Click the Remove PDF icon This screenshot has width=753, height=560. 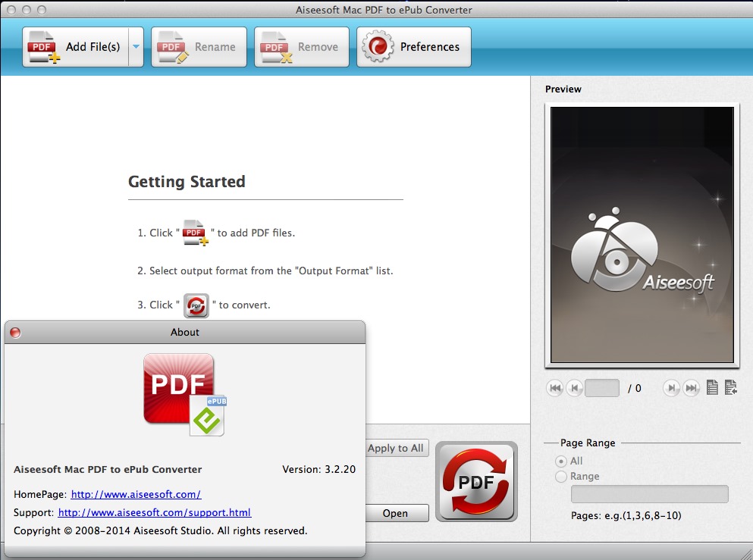pyautogui.click(x=273, y=46)
